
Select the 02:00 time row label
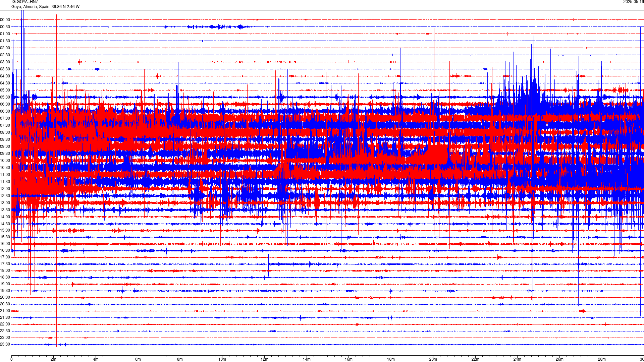coord(5,48)
